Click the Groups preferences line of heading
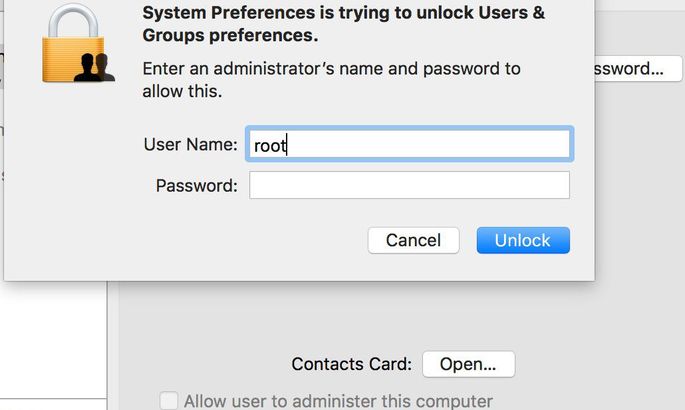 [230, 35]
